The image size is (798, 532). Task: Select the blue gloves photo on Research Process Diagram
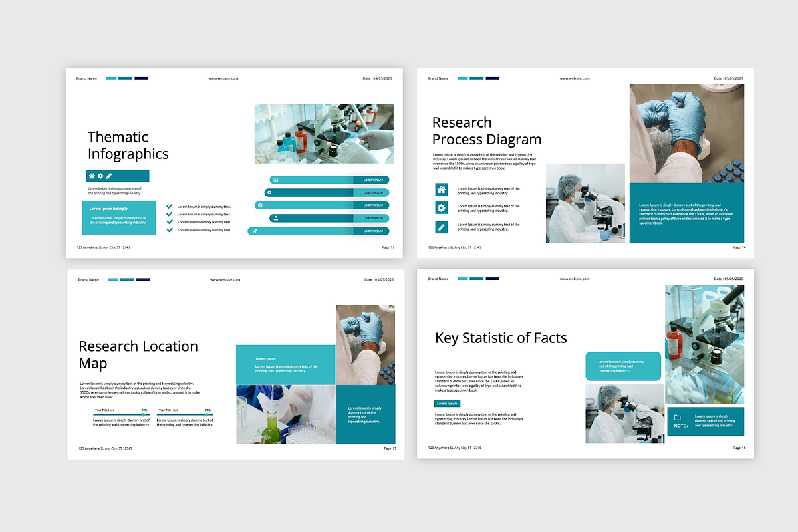[x=687, y=134]
